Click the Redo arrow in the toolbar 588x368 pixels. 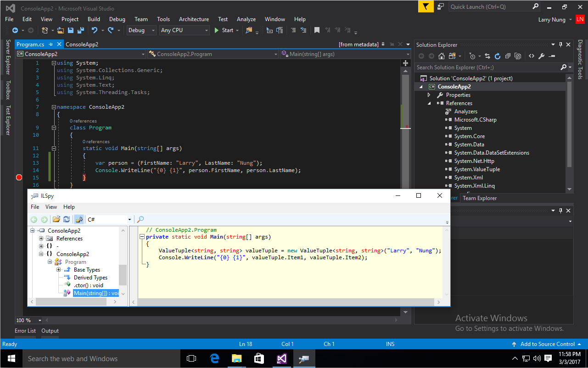coord(111,30)
